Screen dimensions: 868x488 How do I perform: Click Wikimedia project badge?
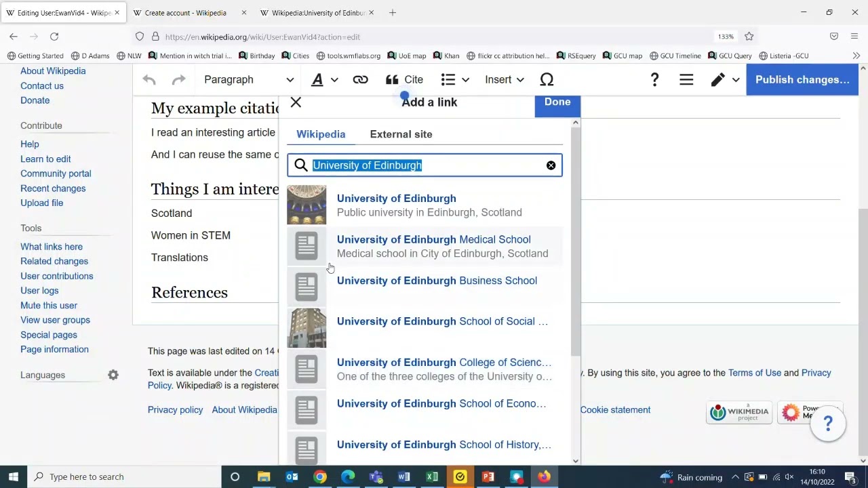[739, 413]
